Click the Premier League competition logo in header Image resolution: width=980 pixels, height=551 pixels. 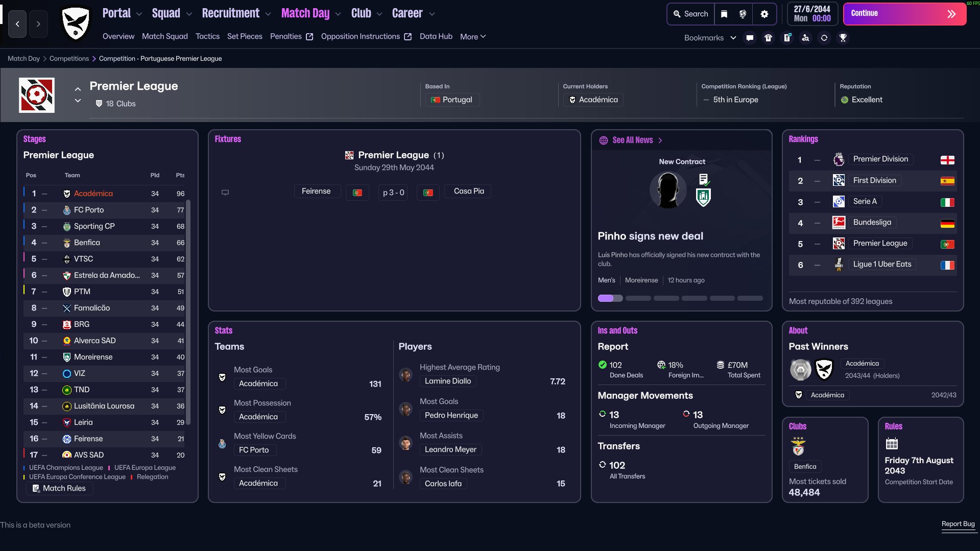click(37, 95)
